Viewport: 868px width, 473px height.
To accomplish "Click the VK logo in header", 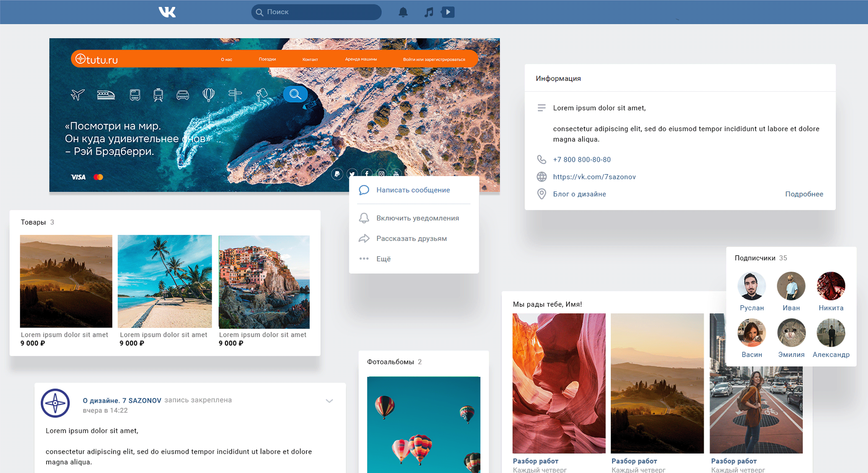I will pos(167,12).
